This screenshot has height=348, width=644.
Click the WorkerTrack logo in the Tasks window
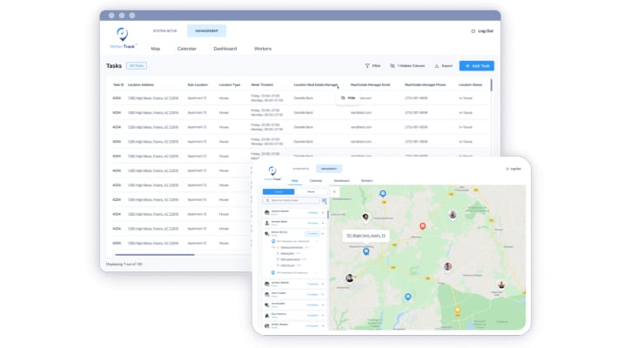(x=123, y=38)
